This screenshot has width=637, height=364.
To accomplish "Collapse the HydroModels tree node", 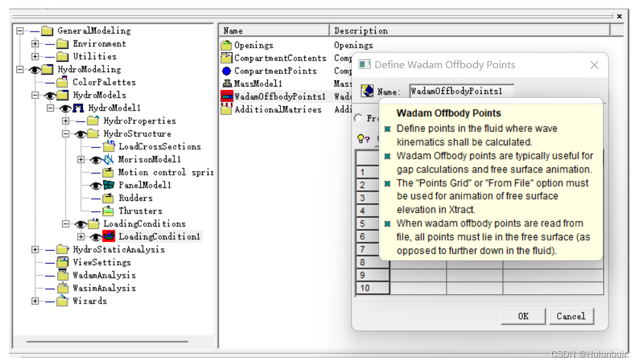I will 35,95.
